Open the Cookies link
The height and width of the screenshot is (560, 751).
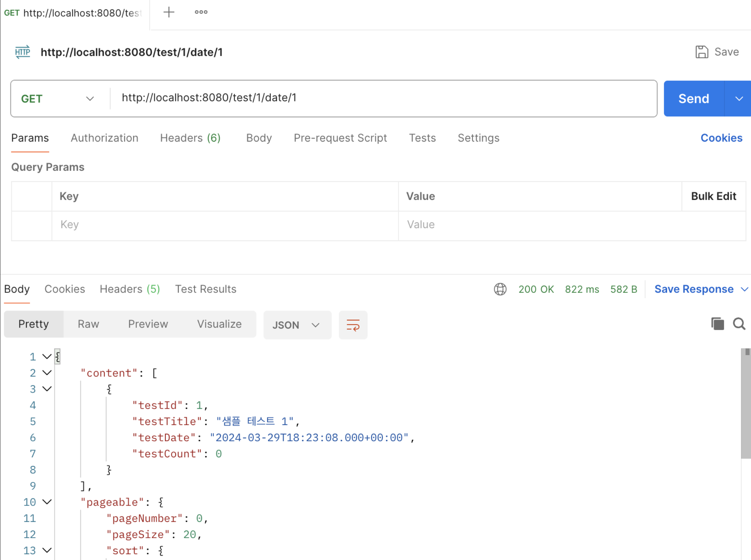pos(721,138)
